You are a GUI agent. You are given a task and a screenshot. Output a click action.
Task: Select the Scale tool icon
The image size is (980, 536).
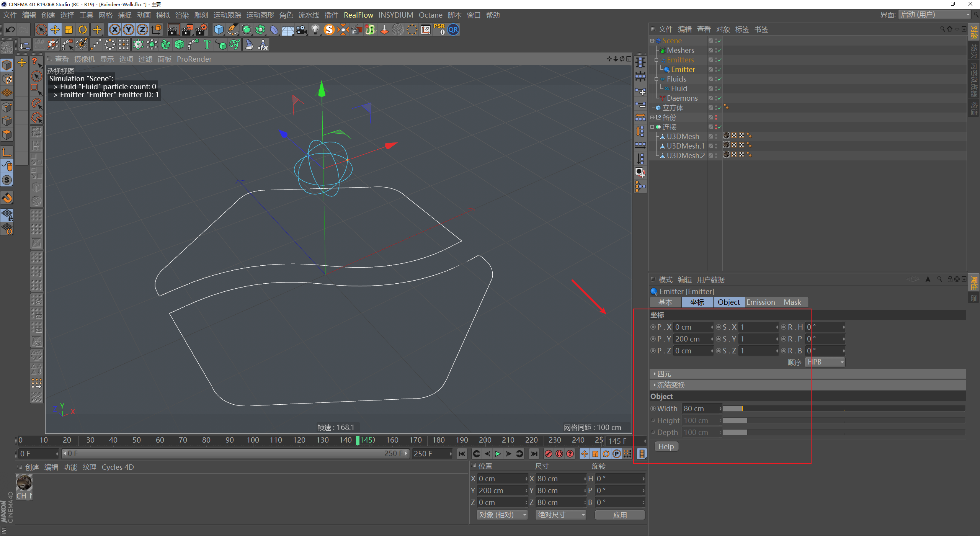(x=69, y=29)
